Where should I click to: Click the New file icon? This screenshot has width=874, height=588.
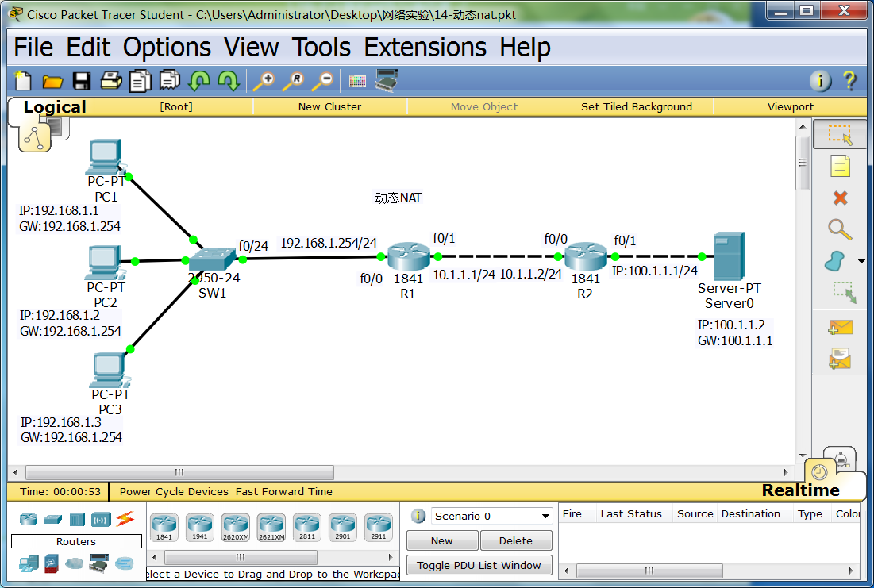[x=23, y=81]
